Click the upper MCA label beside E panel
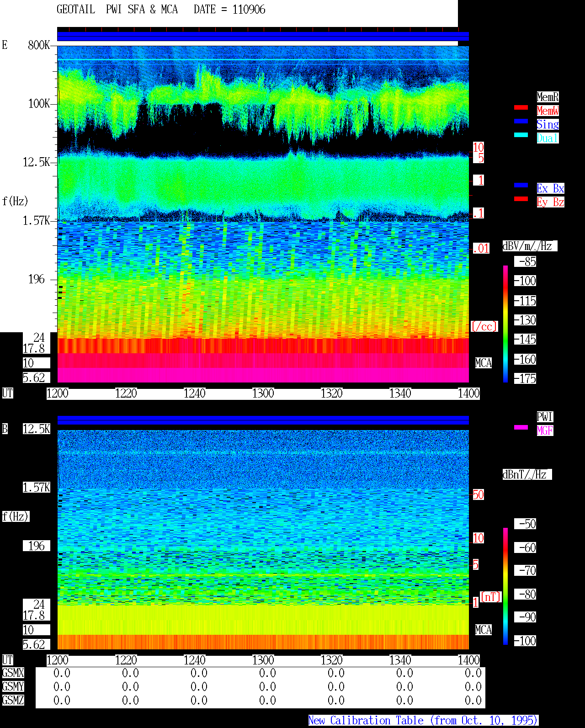This screenshot has width=585, height=728. 484,363
